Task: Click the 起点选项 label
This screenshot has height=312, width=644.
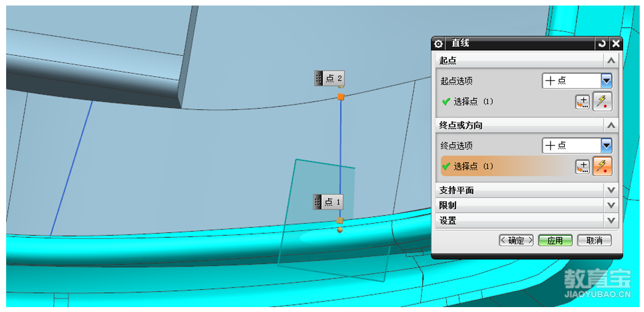Action: [457, 81]
